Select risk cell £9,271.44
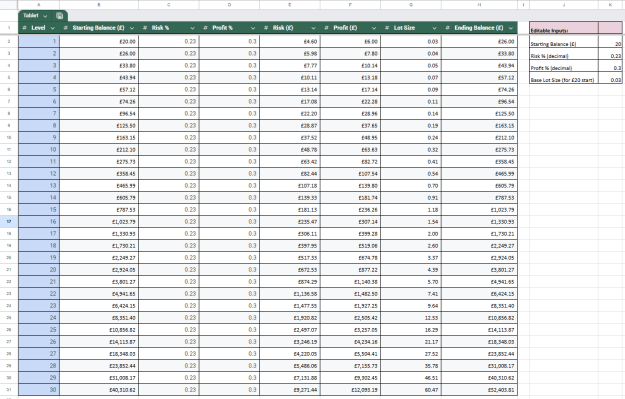Image resolution: width=625 pixels, height=399 pixels. (290, 389)
